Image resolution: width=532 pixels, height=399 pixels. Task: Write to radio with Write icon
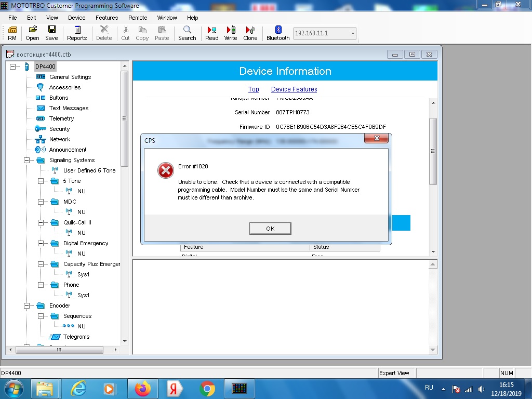coord(231,33)
